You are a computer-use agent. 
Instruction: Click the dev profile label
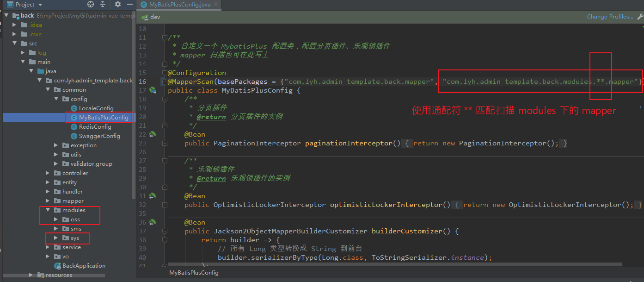[x=155, y=17]
